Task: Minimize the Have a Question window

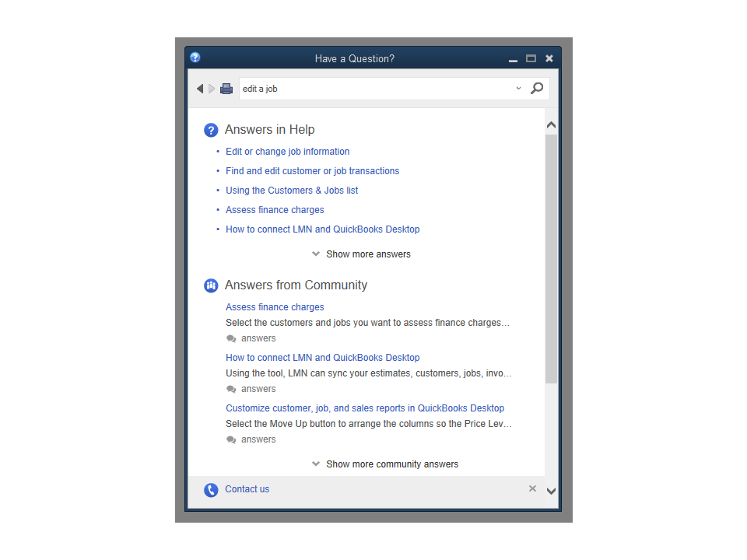Action: pos(513,60)
